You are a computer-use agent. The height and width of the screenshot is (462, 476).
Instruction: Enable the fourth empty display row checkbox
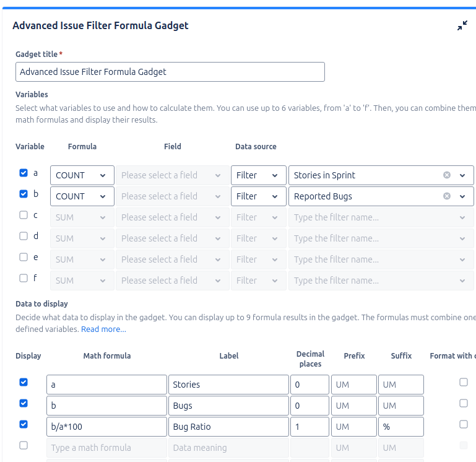(x=24, y=445)
